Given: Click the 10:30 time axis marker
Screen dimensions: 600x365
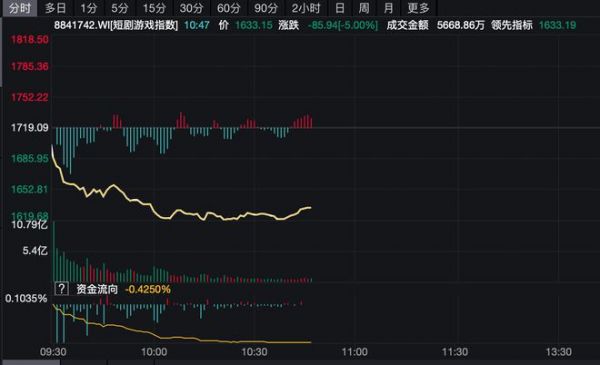Looking at the screenshot, I should [254, 352].
